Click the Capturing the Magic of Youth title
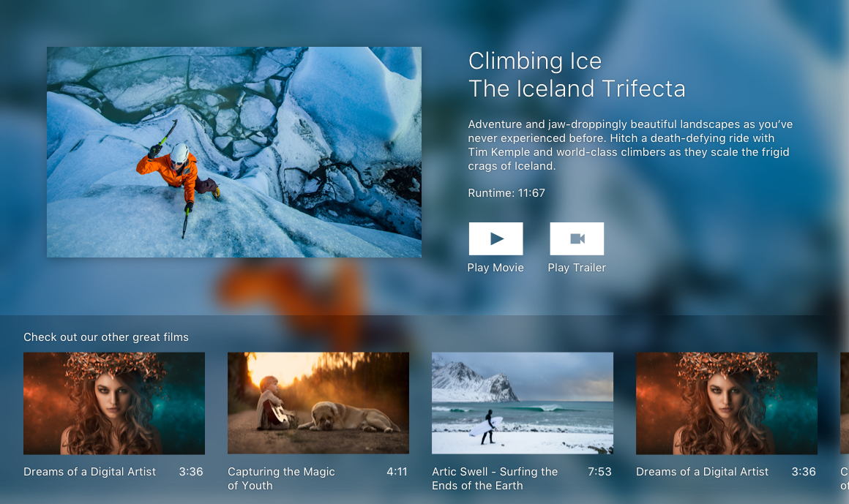The width and height of the screenshot is (849, 504). pyautogui.click(x=281, y=478)
